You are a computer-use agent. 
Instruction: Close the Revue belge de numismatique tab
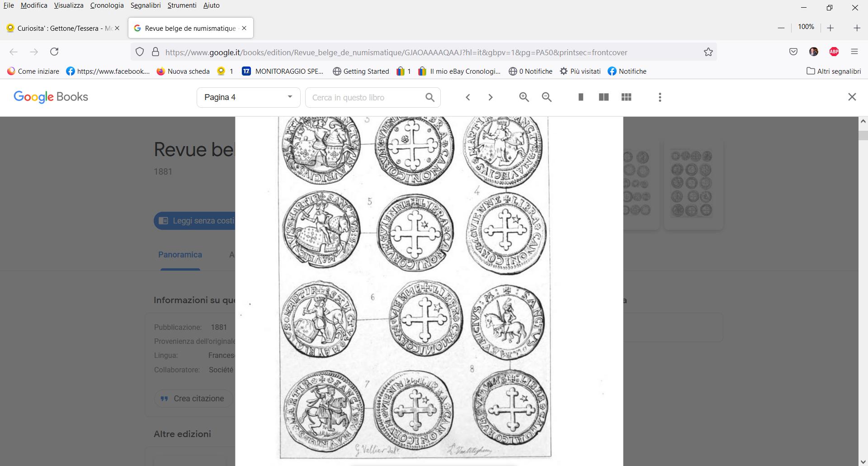[244, 28]
